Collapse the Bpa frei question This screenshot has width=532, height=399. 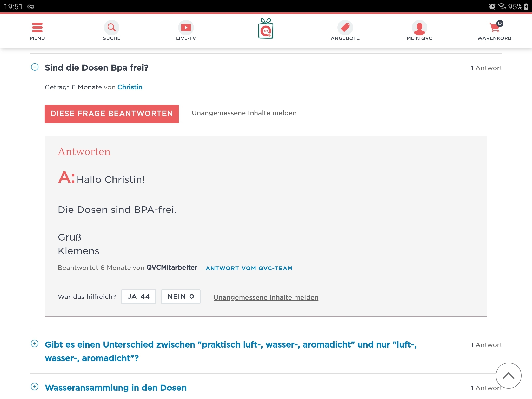(x=35, y=67)
